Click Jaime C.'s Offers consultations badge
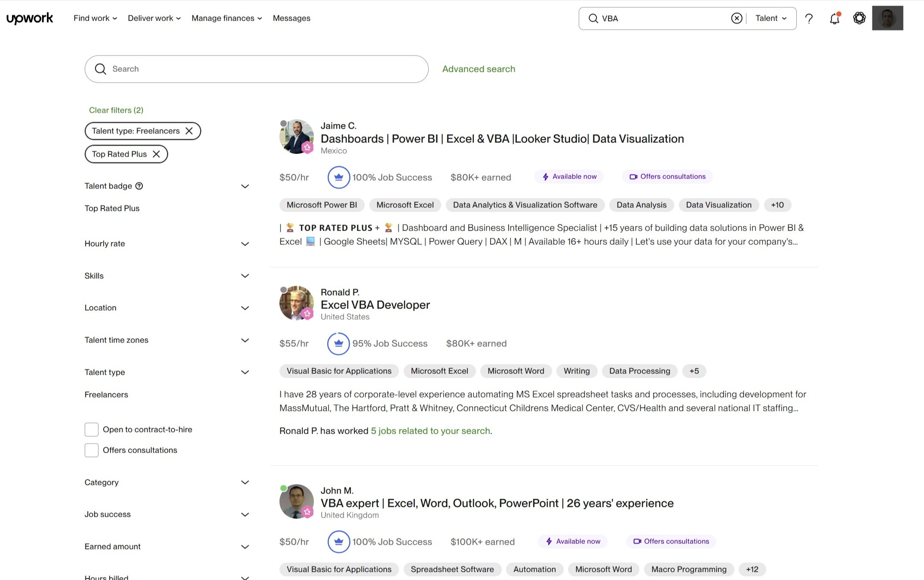 click(x=667, y=176)
